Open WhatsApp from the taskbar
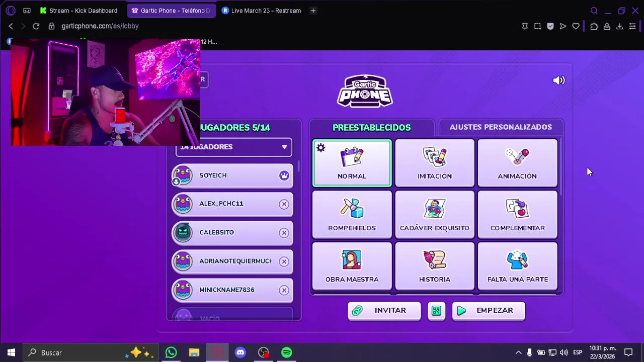This screenshot has width=644, height=362. click(171, 352)
